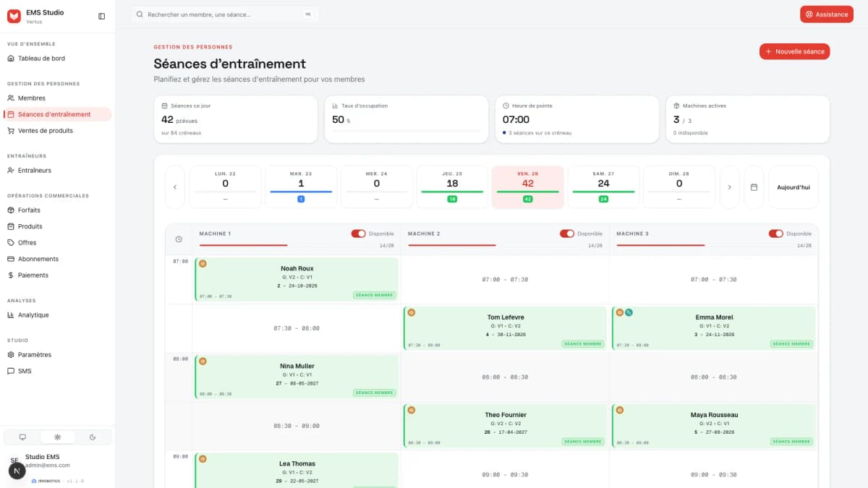Click Séances ce jour stat card

click(x=235, y=119)
